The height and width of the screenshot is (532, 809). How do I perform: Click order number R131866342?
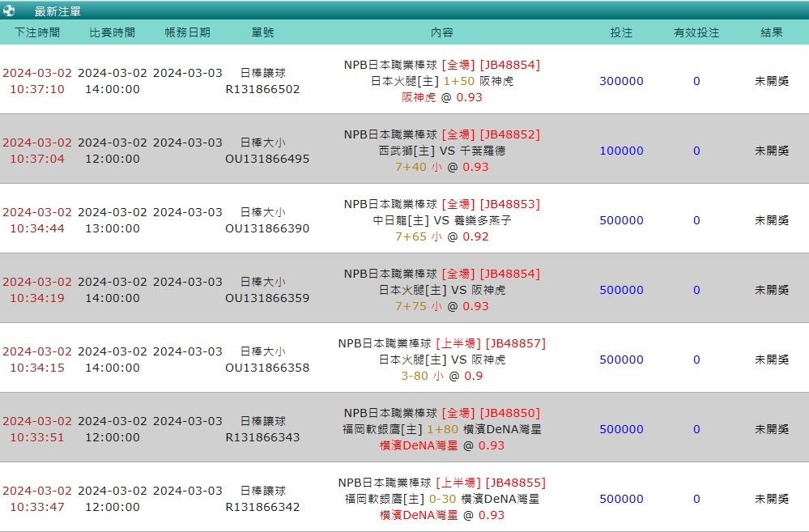click(262, 507)
